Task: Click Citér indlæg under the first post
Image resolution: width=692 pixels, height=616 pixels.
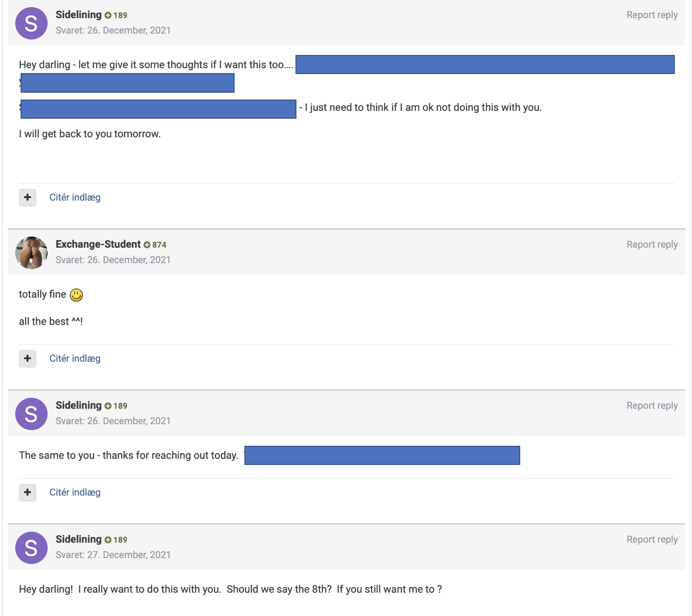Action: click(75, 197)
